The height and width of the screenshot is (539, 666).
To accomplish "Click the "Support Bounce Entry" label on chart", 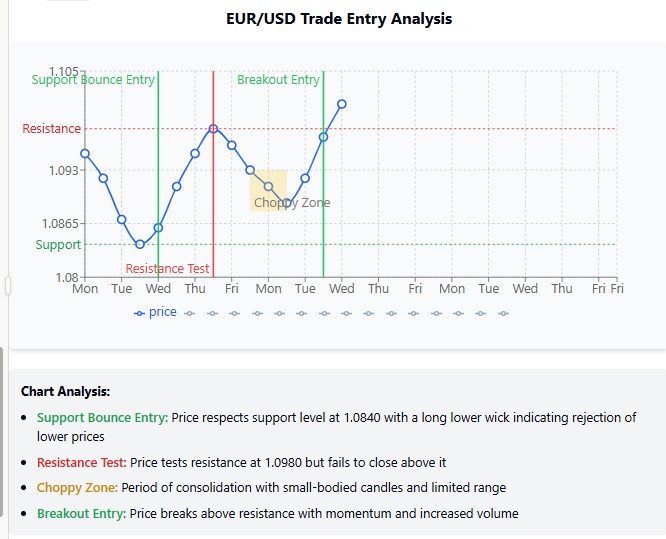I will pyautogui.click(x=93, y=80).
